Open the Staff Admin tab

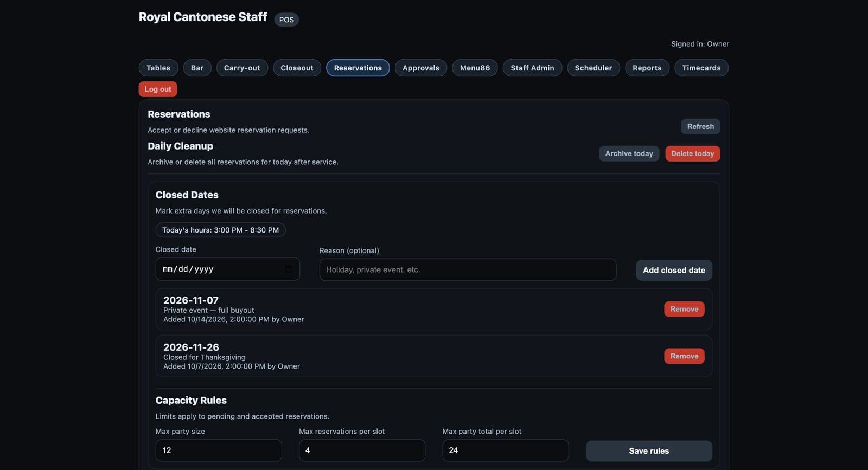point(532,68)
